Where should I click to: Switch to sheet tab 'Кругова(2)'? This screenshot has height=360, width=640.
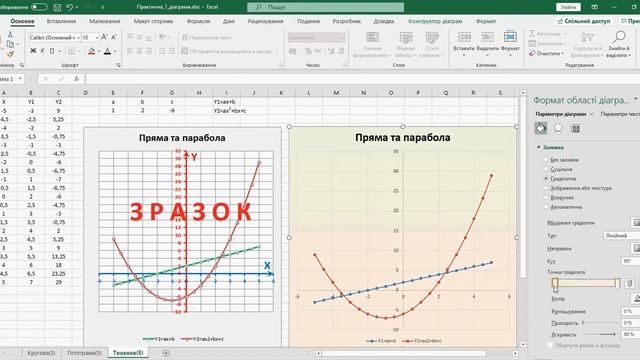pos(41,353)
